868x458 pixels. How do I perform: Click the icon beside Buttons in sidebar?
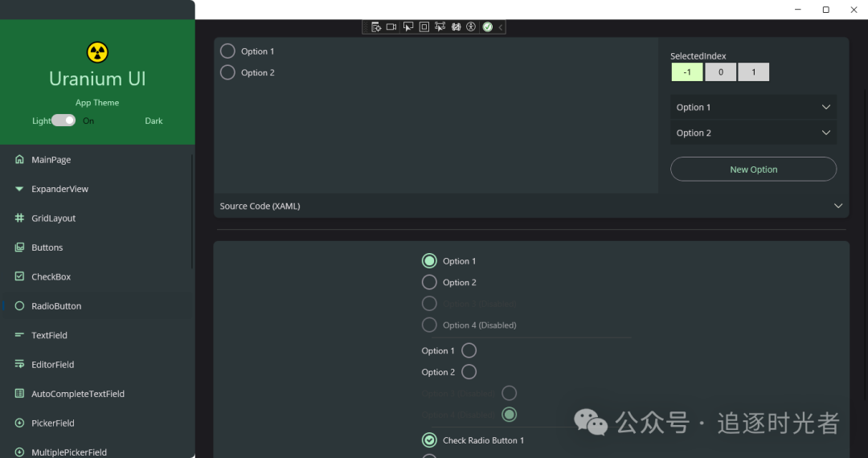click(19, 247)
